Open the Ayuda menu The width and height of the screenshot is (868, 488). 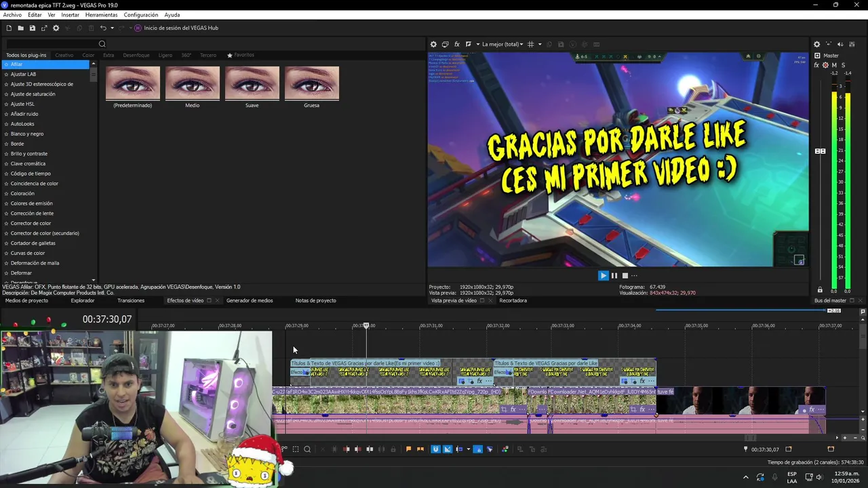(x=172, y=15)
